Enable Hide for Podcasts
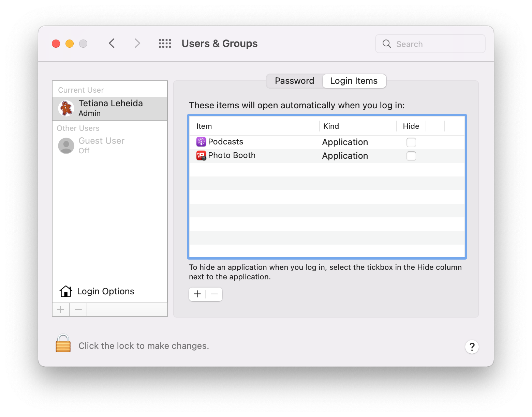Image resolution: width=532 pixels, height=417 pixels. [x=411, y=142]
